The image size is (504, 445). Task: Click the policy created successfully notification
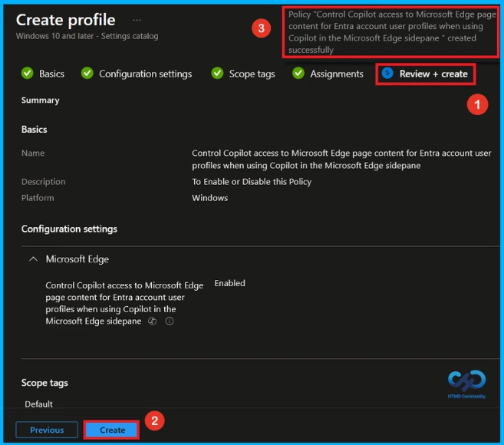tap(391, 32)
